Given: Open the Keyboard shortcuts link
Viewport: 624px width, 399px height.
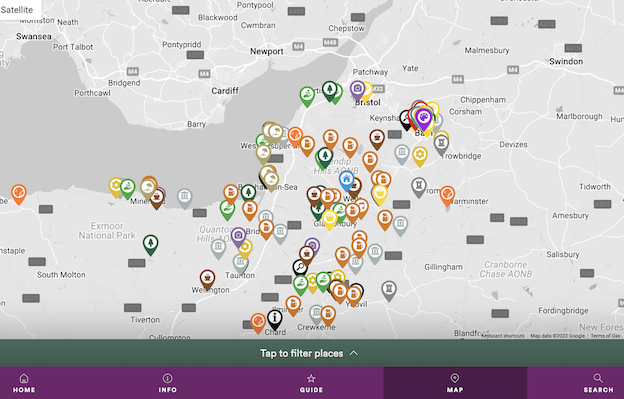Looking at the screenshot, I should 503,336.
